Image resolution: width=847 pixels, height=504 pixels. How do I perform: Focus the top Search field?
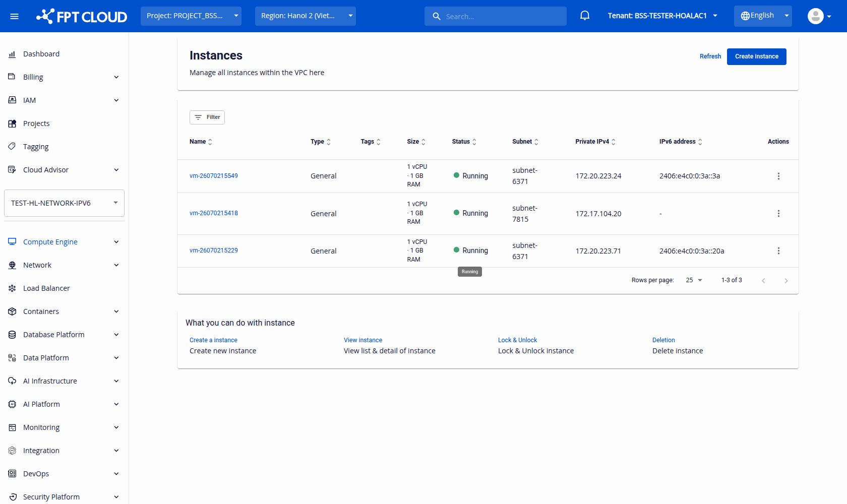point(496,16)
